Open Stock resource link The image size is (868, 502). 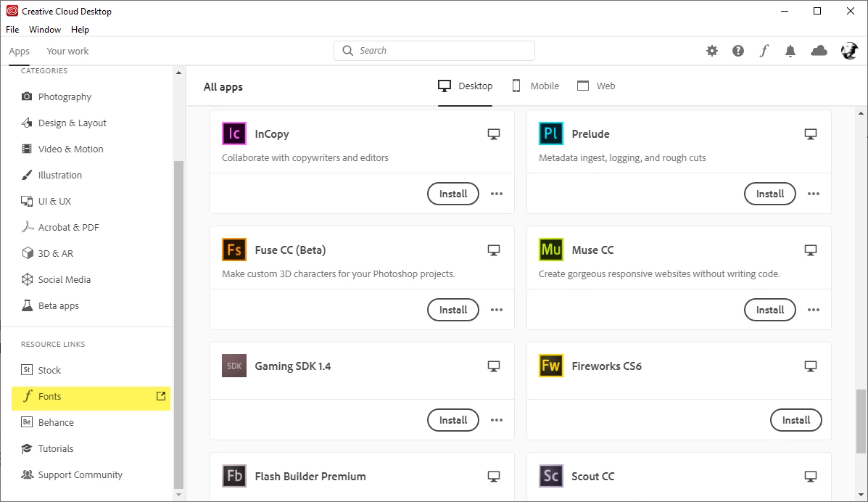pos(41,369)
